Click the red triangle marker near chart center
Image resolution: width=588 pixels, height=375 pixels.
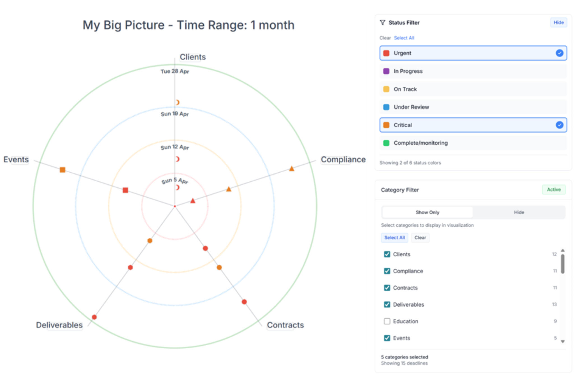[192, 201]
